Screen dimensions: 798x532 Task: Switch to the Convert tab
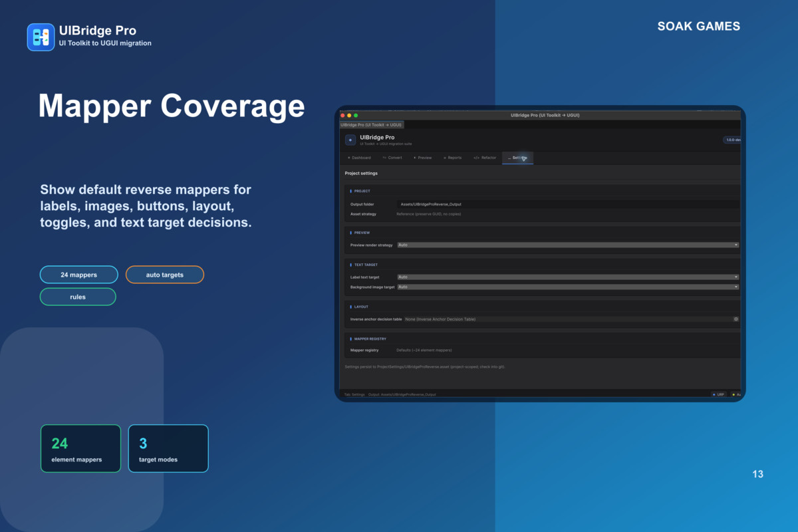tap(392, 158)
